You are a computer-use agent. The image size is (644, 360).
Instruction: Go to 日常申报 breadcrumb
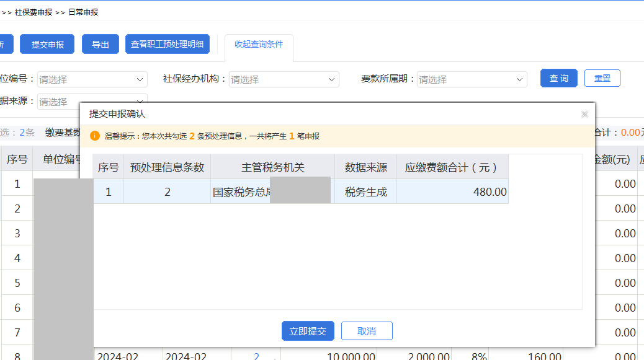pos(83,12)
